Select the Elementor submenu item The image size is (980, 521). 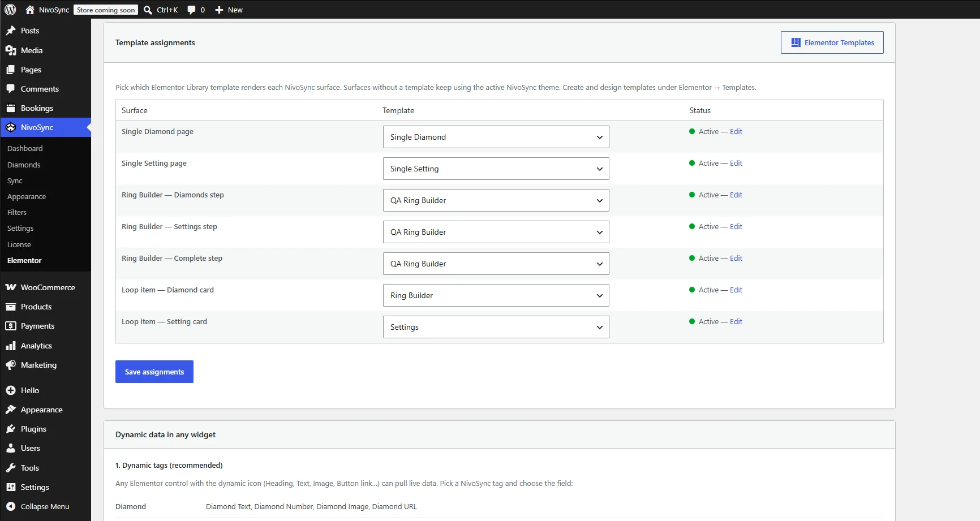click(24, 260)
